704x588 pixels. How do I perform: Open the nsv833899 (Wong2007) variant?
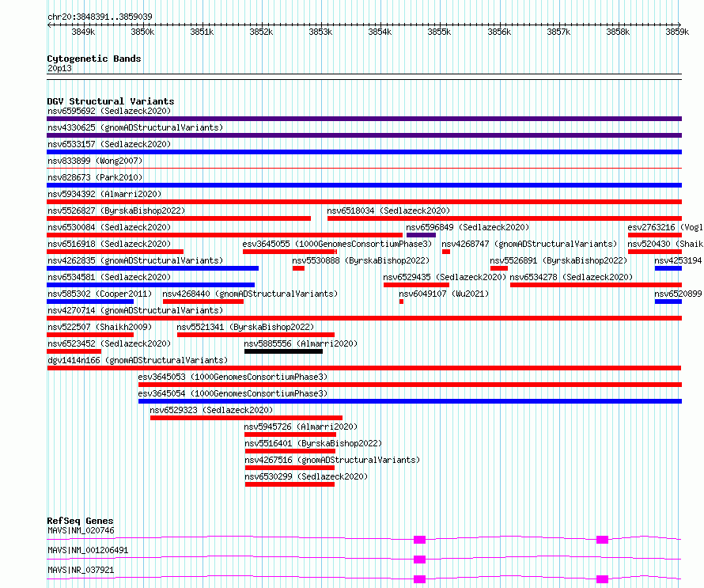point(95,161)
